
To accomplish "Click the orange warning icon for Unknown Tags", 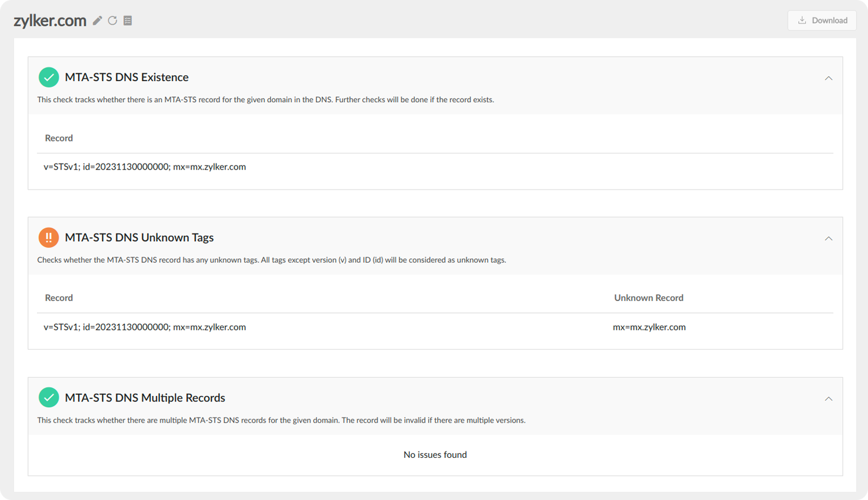I will coord(49,238).
